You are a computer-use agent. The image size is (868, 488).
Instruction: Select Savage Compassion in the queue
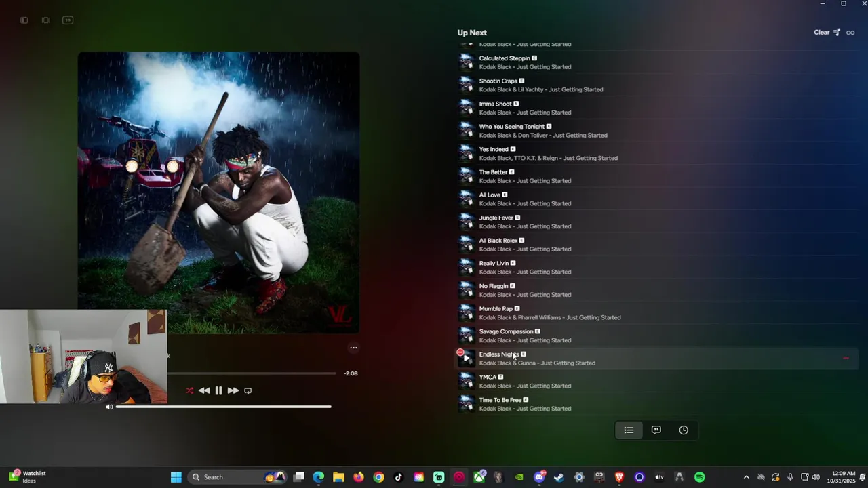(658, 335)
